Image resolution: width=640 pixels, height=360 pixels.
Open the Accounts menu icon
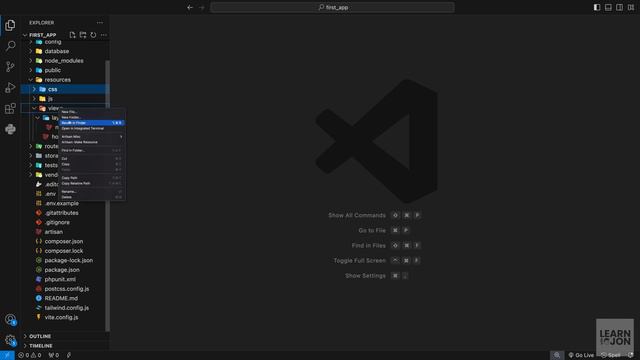click(10, 320)
